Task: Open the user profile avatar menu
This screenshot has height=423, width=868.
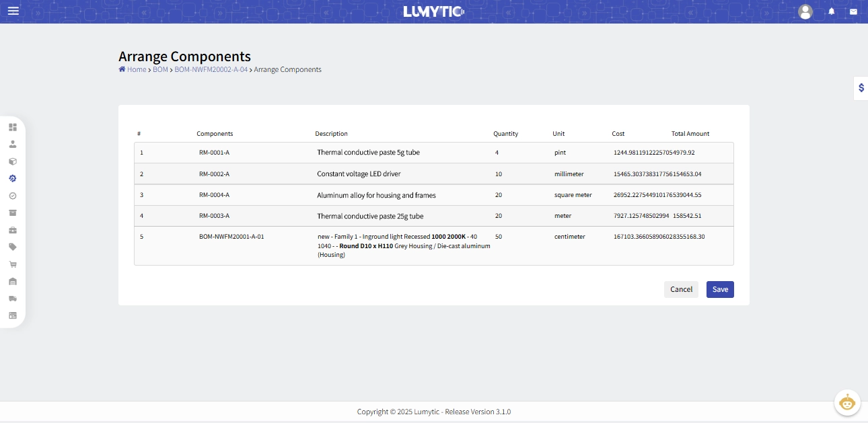Action: pyautogui.click(x=805, y=11)
